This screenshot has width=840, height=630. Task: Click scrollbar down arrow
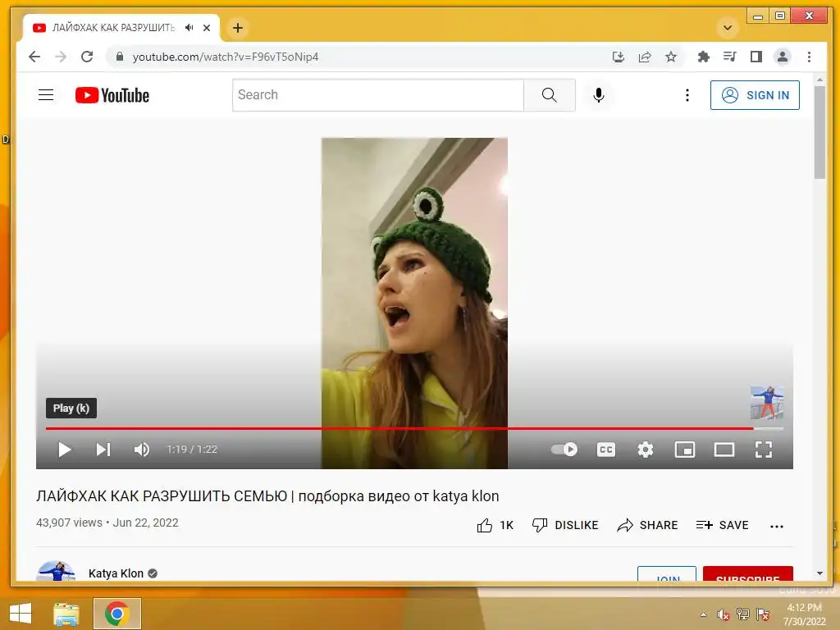[x=819, y=573]
